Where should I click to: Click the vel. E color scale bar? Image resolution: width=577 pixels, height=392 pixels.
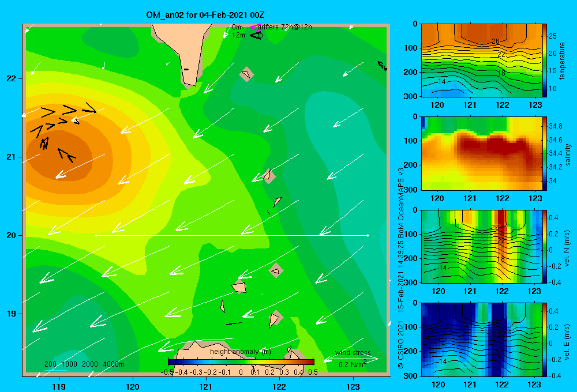pos(545,339)
